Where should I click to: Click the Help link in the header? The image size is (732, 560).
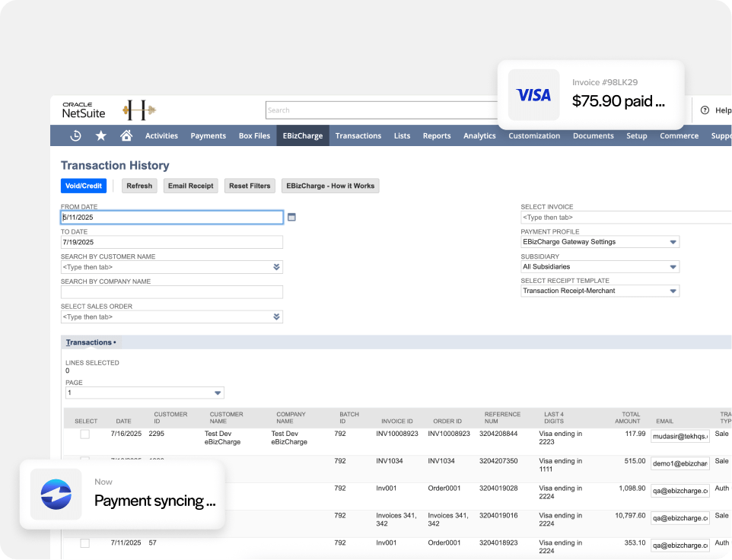click(x=723, y=110)
